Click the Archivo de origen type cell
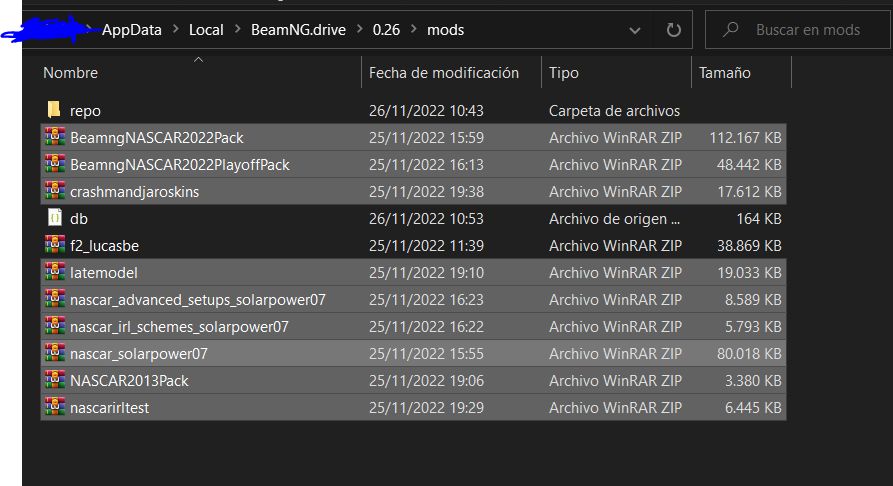 (x=614, y=219)
